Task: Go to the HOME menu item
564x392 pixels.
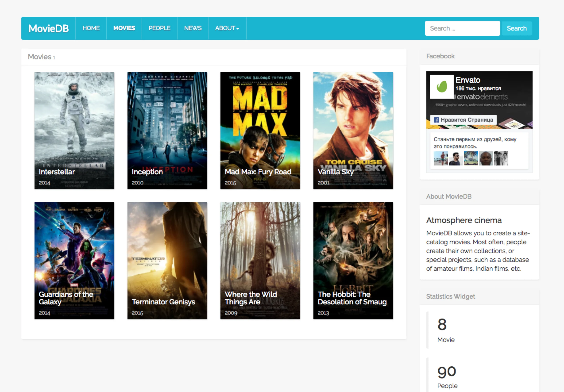Action: [91, 28]
